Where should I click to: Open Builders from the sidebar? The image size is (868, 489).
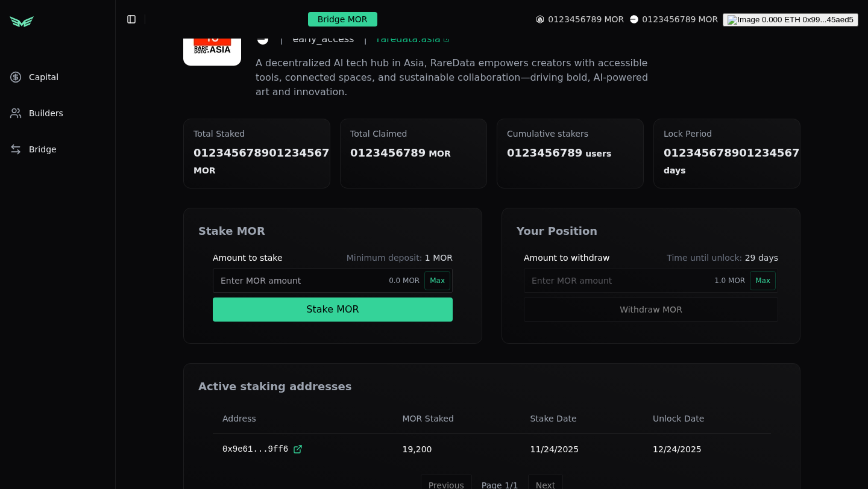(46, 113)
